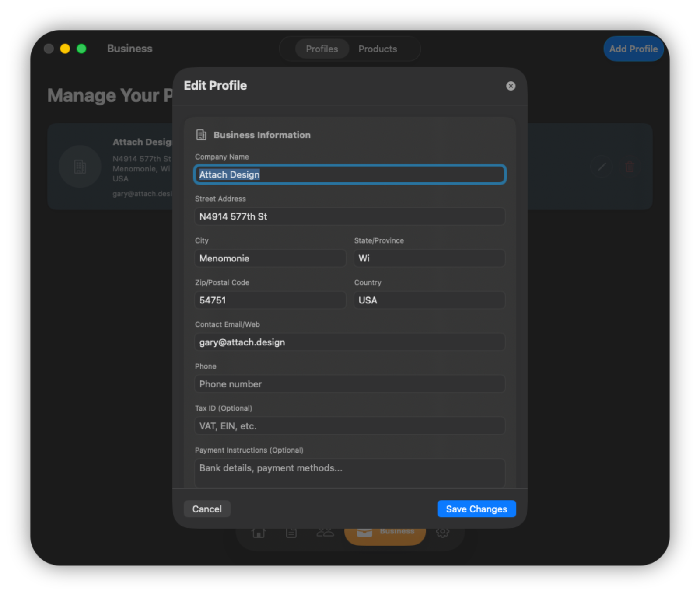Close the Edit Profile dialog with the X
Viewport: 700px width, 596px height.
(x=511, y=86)
